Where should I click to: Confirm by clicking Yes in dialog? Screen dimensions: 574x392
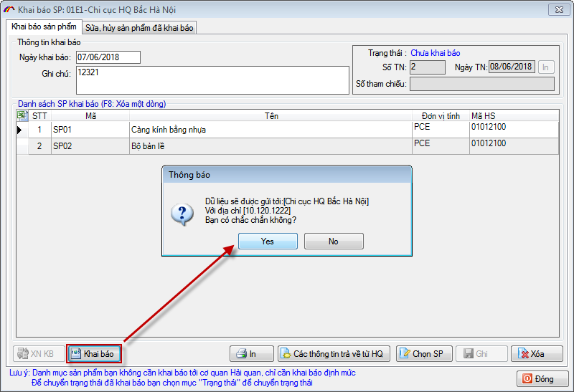[267, 242]
